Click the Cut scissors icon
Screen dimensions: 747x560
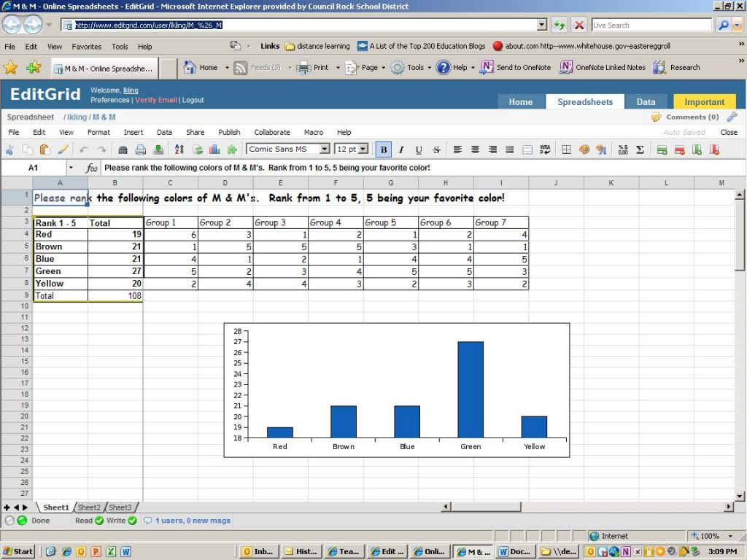pos(9,149)
